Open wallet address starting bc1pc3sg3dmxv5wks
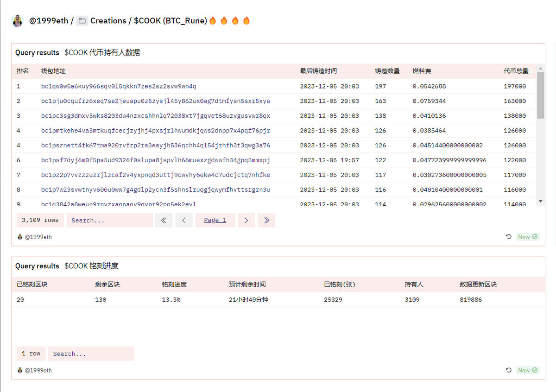This screenshot has width=556, height=392. (156, 116)
